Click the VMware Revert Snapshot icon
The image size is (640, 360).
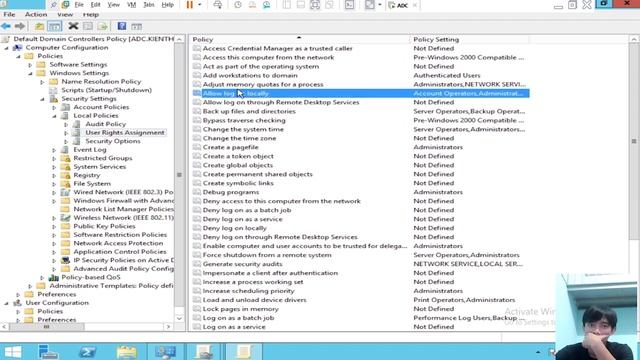pos(252,5)
